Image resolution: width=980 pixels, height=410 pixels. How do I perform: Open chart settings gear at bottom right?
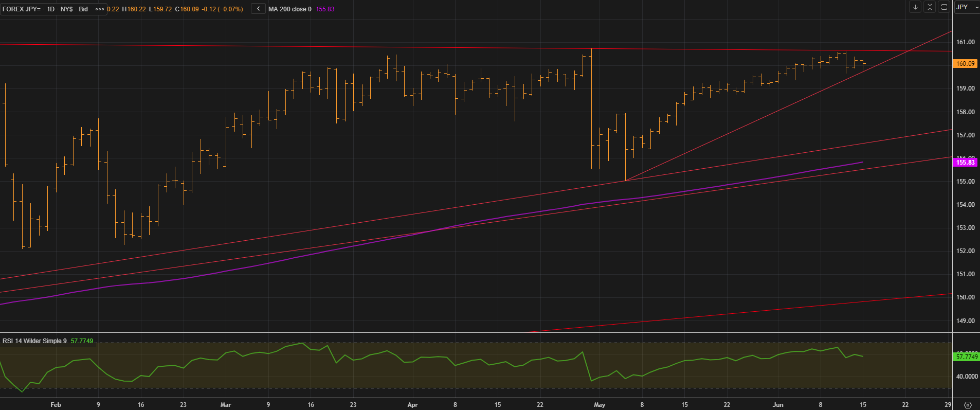point(968,405)
